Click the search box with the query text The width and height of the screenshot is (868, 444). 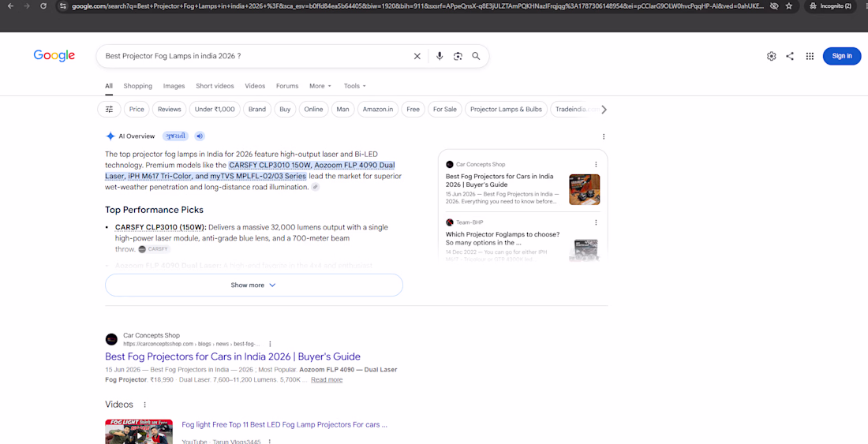coord(255,56)
